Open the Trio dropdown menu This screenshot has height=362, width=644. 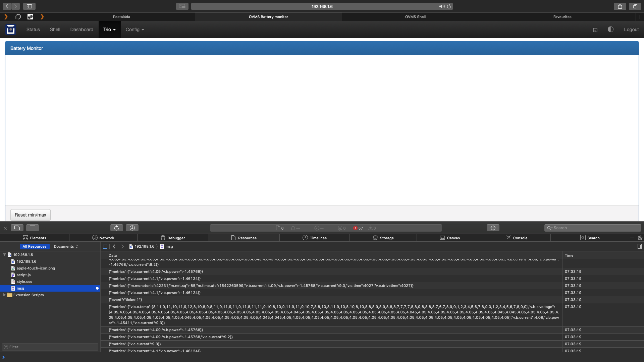click(x=109, y=29)
